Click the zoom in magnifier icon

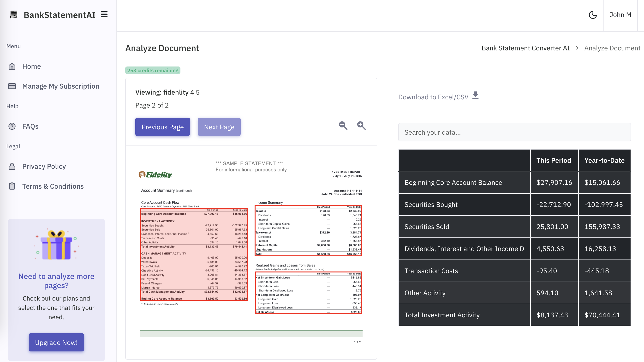[x=361, y=126]
